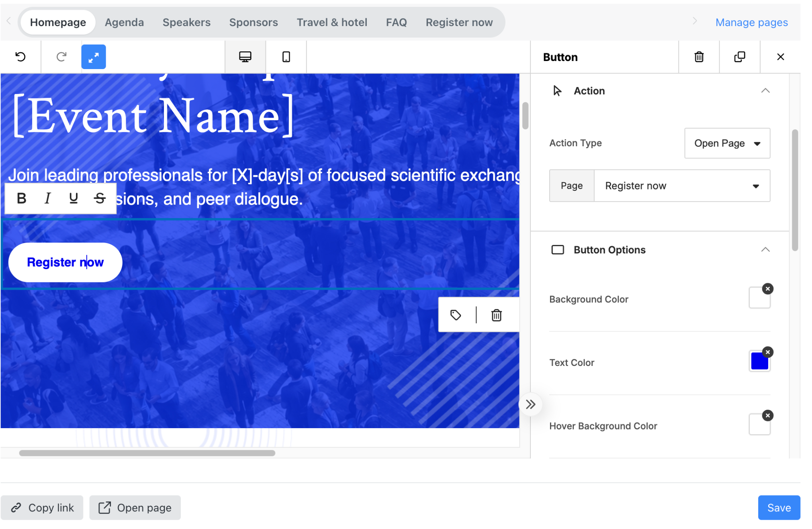
Task: Duplicate the Button element
Action: [740, 57]
